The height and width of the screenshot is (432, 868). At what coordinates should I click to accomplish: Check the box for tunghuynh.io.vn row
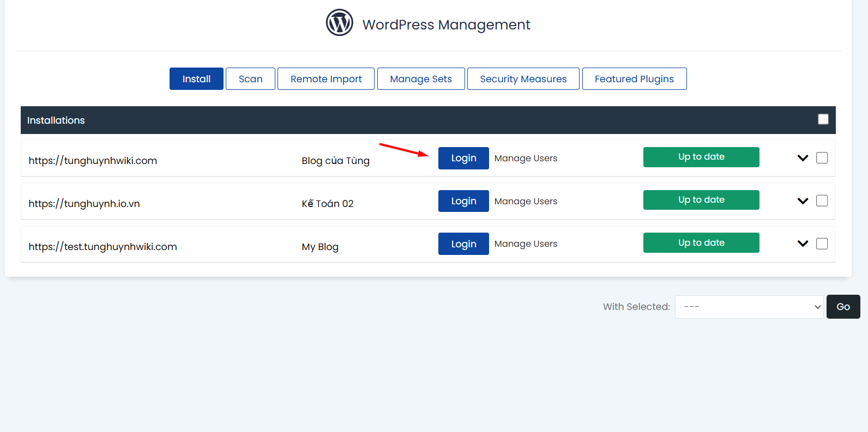click(822, 201)
